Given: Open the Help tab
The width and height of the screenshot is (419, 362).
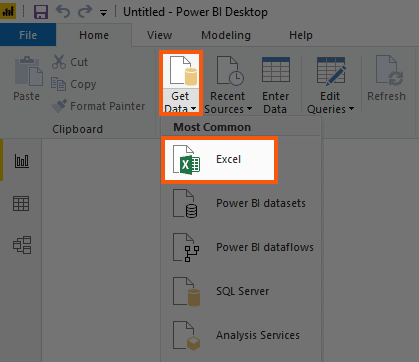Looking at the screenshot, I should click(301, 35).
